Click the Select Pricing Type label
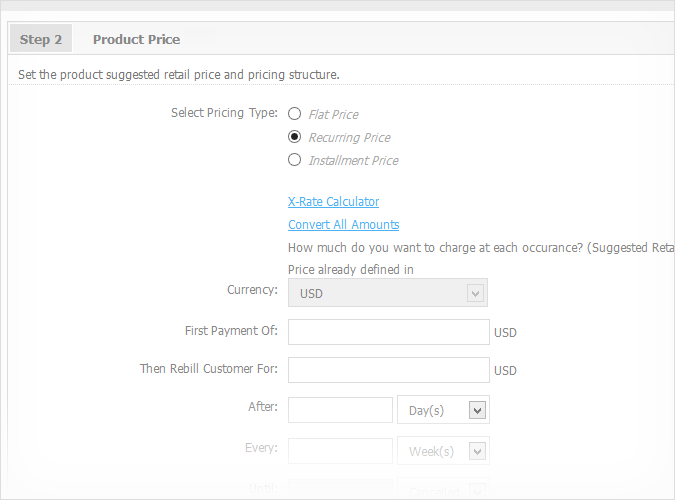This screenshot has height=500, width=675. [224, 113]
